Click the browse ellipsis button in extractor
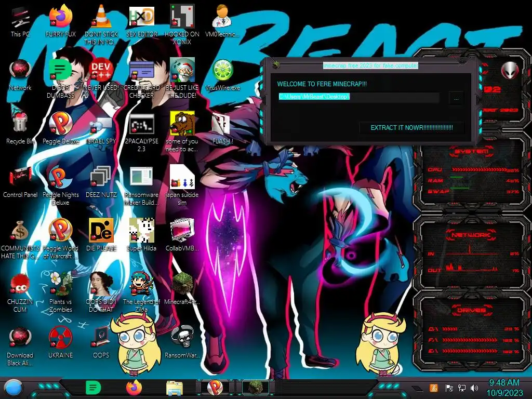532x399 pixels. (456, 98)
